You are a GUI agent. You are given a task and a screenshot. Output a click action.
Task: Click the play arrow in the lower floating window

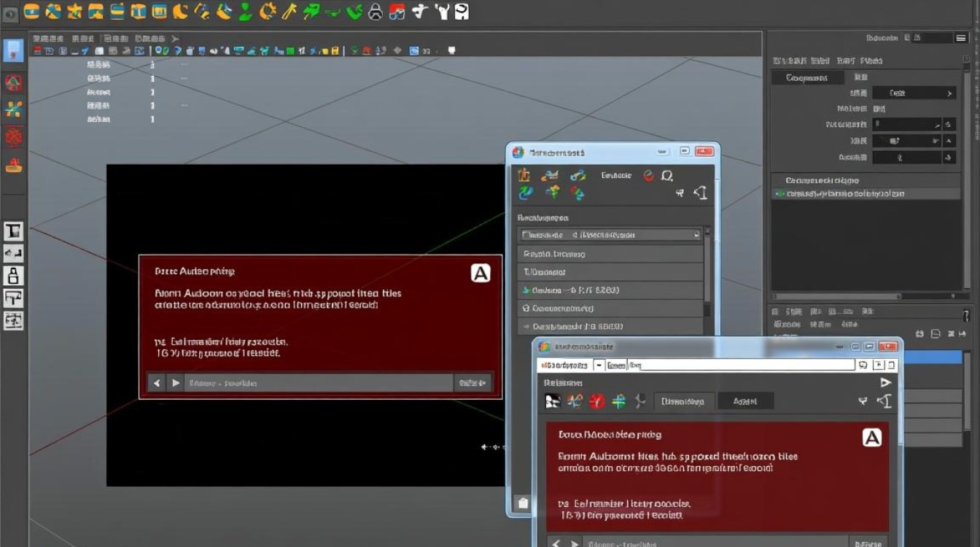coord(885,382)
